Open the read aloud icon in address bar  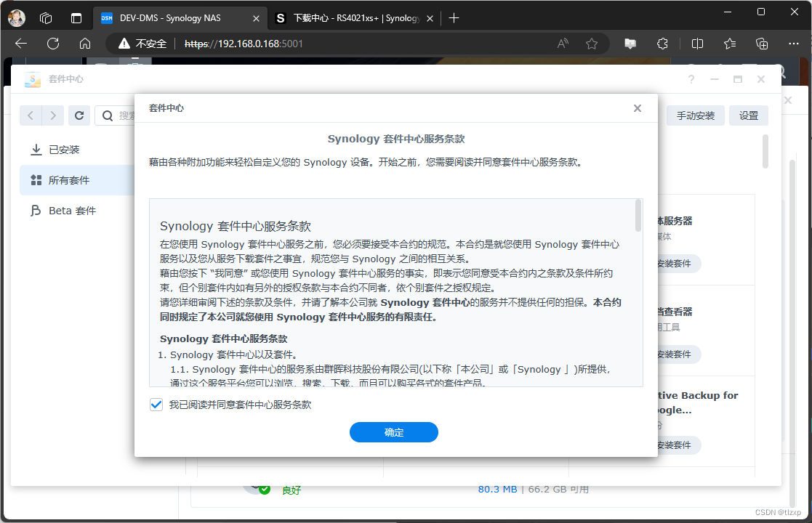(563, 44)
